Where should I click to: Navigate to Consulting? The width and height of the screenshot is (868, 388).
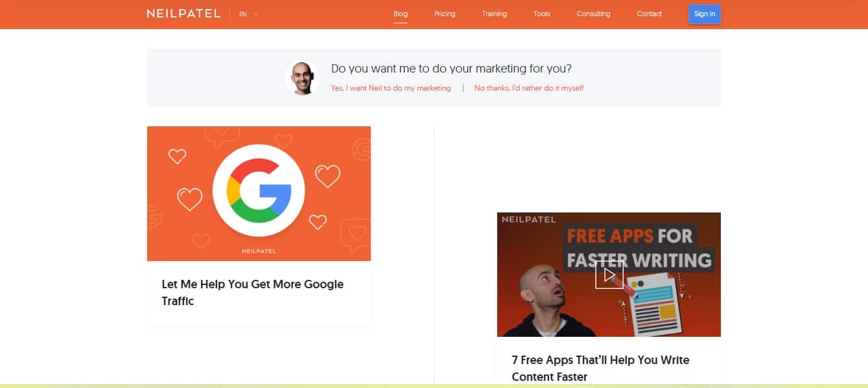point(594,14)
